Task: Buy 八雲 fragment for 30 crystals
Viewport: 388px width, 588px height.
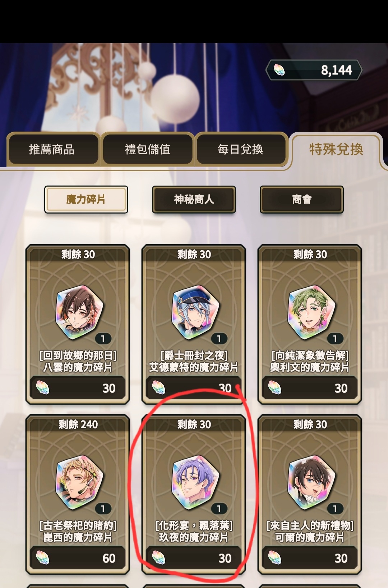Action: coord(78,388)
